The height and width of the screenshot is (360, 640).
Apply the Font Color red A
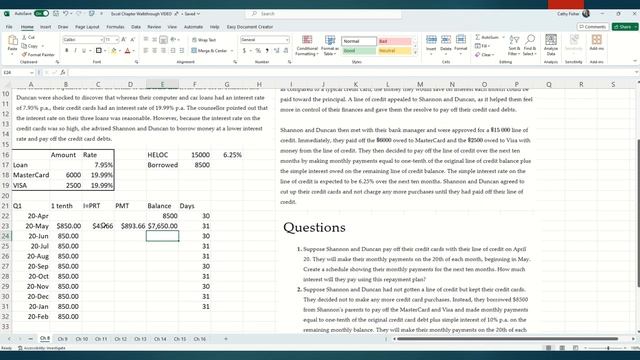(127, 51)
